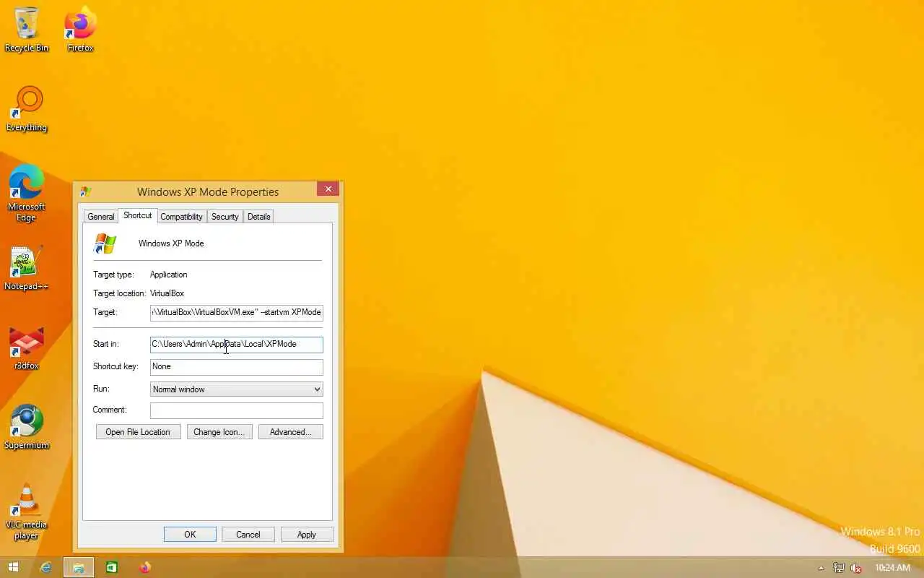The height and width of the screenshot is (578, 924).
Task: Click the Open File Location button
Action: (x=138, y=432)
